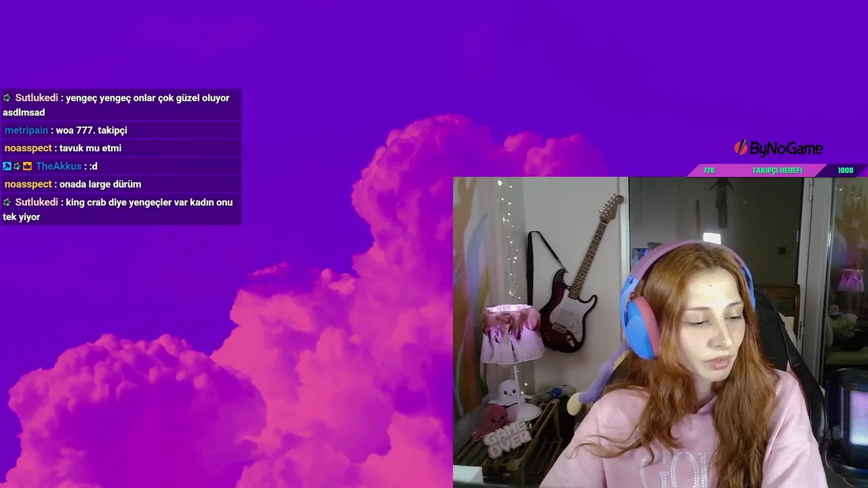Viewport: 868px width, 488px height.
Task: Click the 'TAKIPÇI HEDEFI' goal label
Action: pyautogui.click(x=777, y=170)
